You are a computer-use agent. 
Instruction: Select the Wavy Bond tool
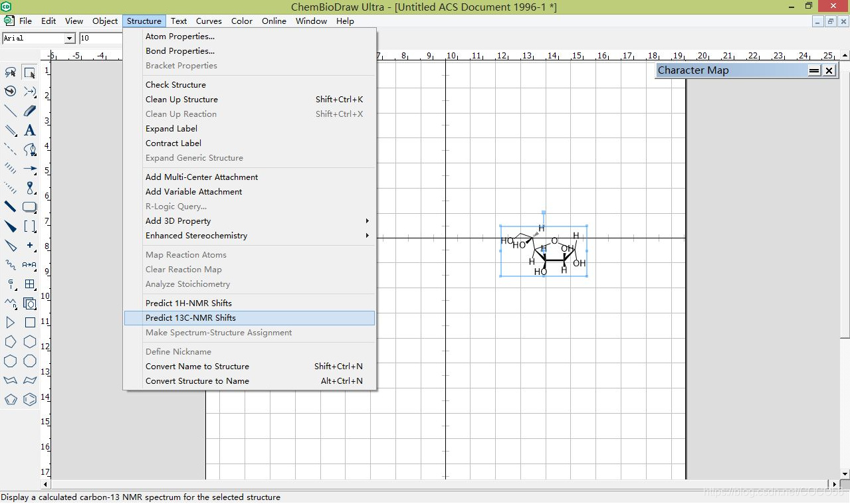pos(11,264)
